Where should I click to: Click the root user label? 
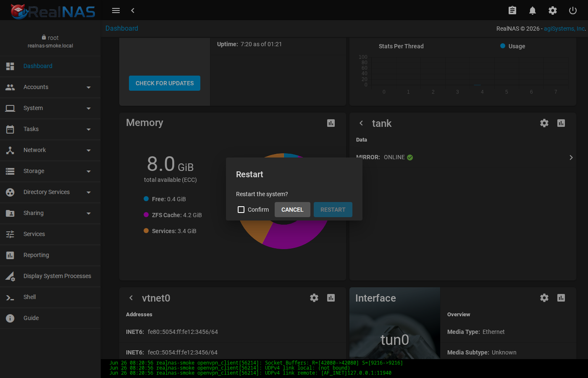(x=50, y=38)
